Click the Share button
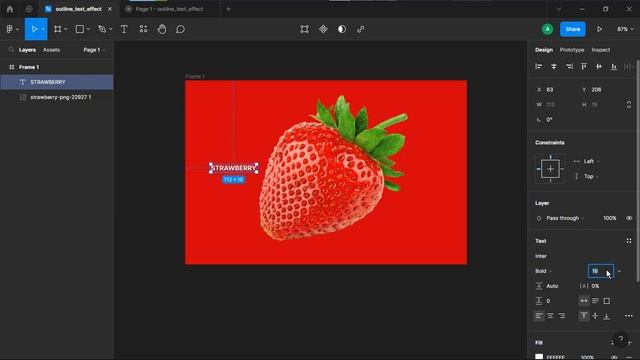 573,29
